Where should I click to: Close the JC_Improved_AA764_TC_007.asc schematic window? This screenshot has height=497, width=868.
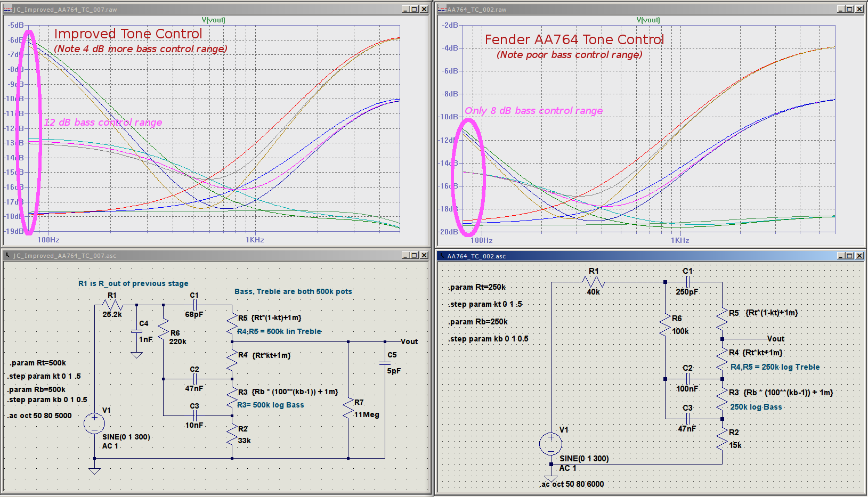pos(424,255)
